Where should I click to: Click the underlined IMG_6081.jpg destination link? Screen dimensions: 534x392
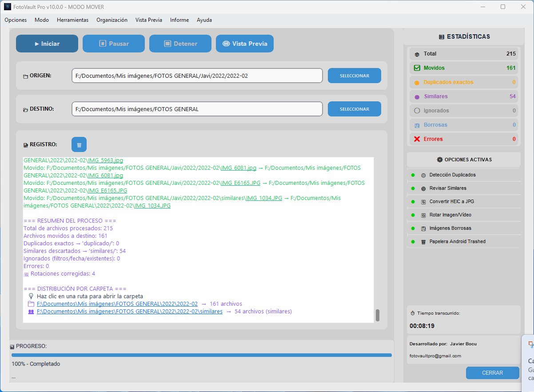tap(105, 176)
